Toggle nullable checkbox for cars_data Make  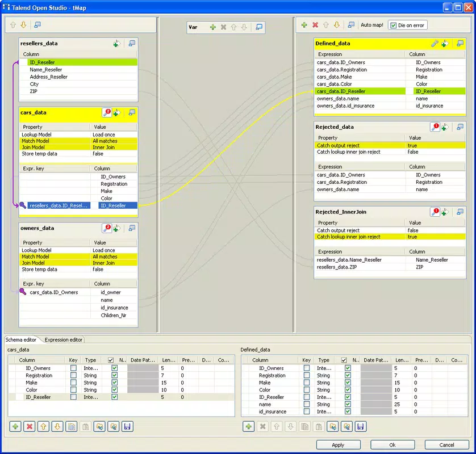coord(114,382)
